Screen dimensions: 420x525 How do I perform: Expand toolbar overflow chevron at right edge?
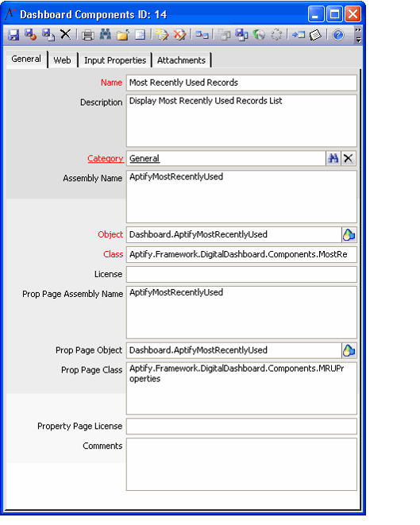point(358,35)
